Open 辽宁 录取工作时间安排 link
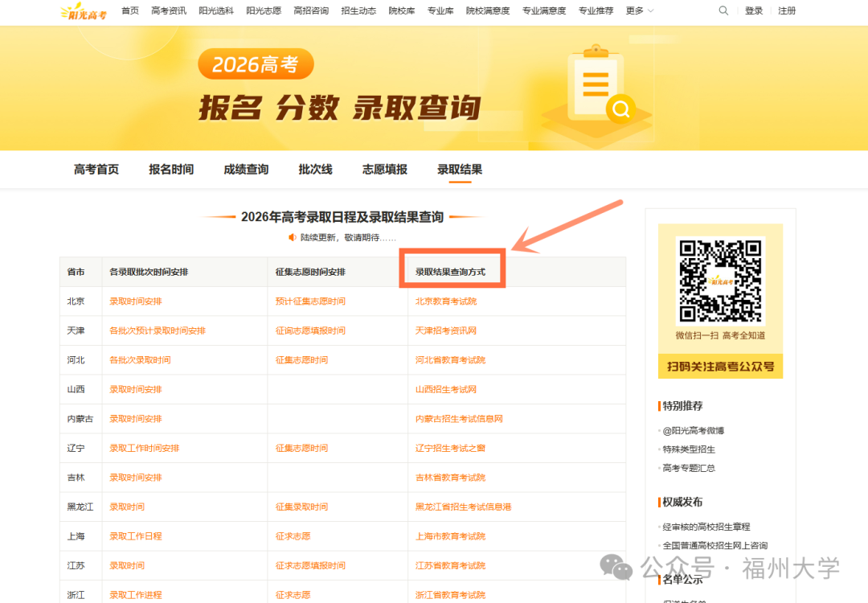 145,448
